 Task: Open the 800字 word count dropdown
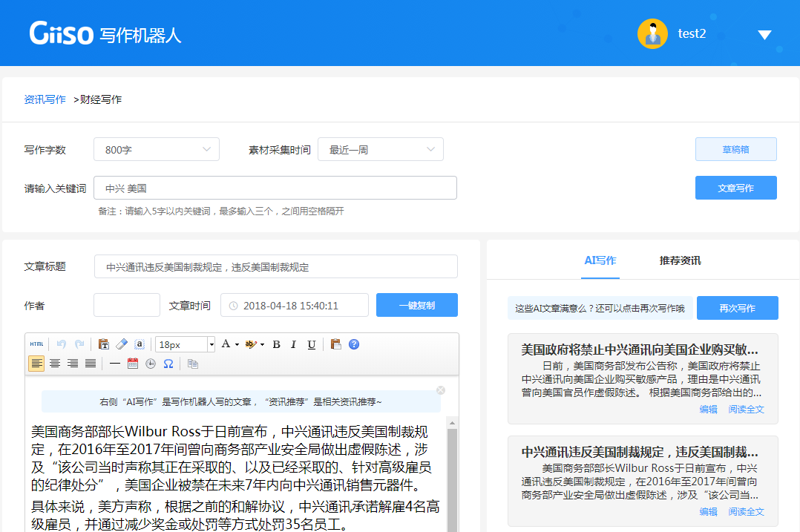pyautogui.click(x=157, y=149)
